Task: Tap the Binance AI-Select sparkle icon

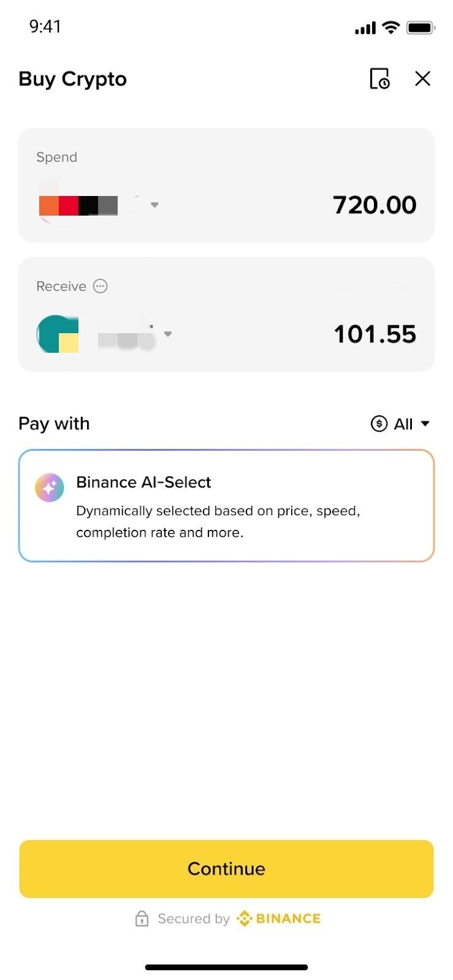Action: pyautogui.click(x=50, y=488)
